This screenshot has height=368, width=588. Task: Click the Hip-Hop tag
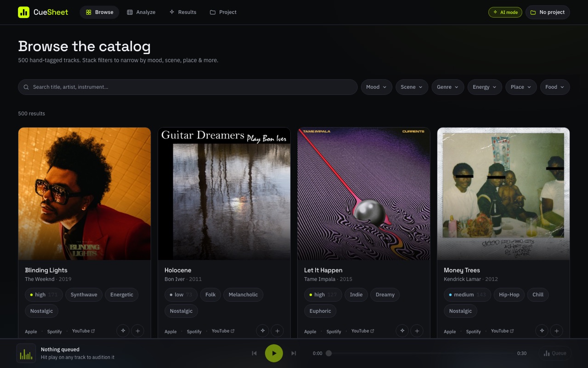tap(509, 295)
